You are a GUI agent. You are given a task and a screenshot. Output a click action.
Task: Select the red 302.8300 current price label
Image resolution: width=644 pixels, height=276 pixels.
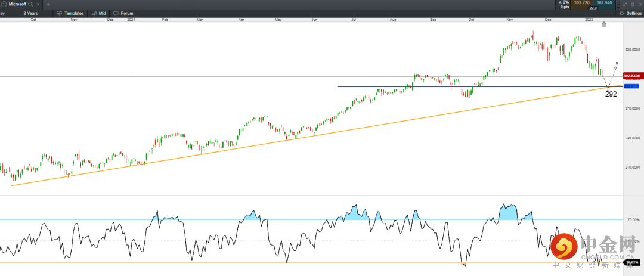pos(631,76)
